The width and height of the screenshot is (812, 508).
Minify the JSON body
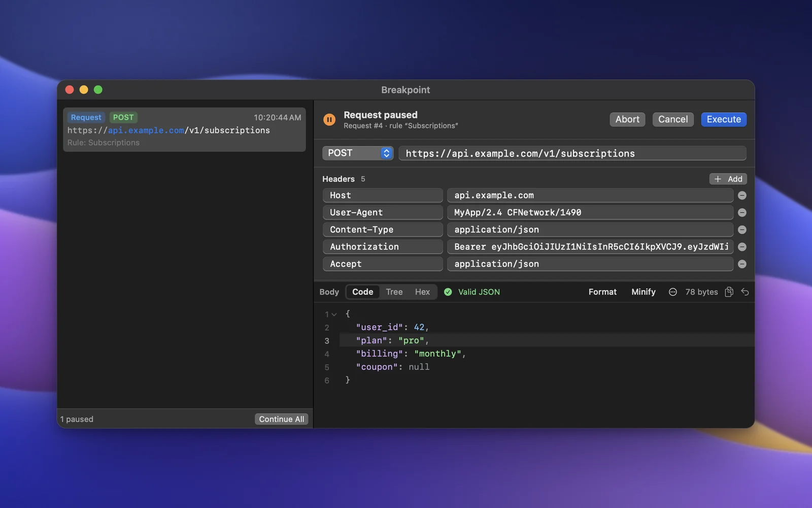click(644, 292)
